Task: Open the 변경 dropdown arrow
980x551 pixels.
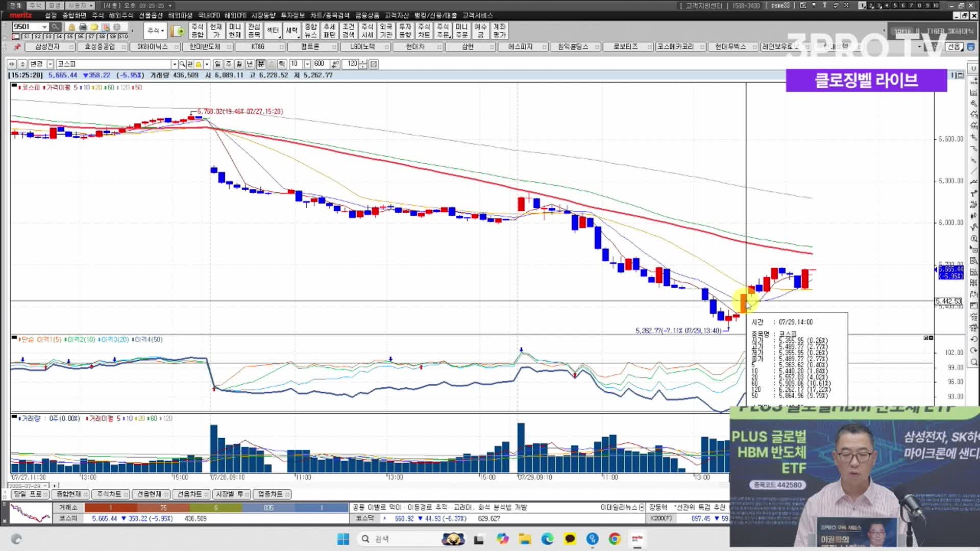Action: (50, 64)
